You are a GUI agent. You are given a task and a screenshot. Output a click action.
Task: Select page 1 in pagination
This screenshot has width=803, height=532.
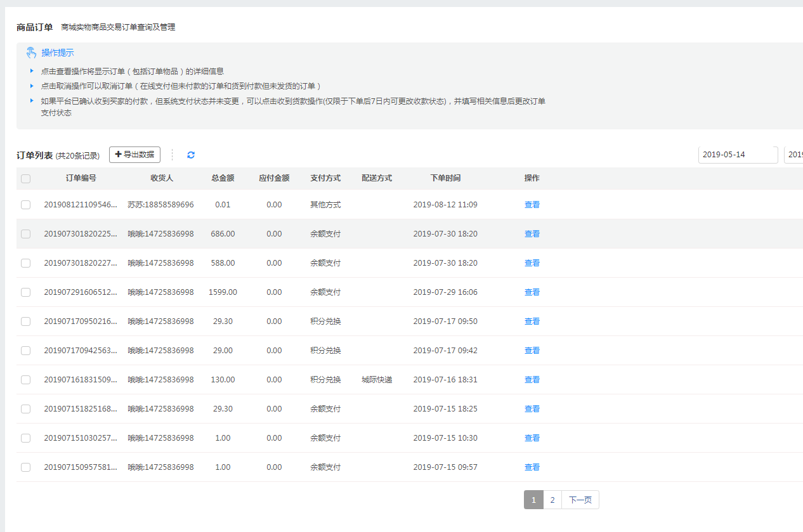coord(533,500)
